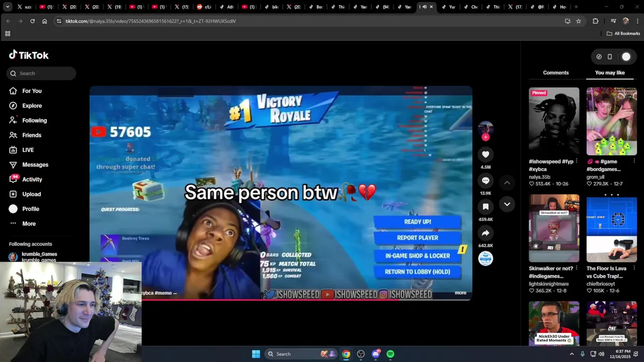The width and height of the screenshot is (644, 362).
Task: Open the Activity notifications
Action: (x=26, y=179)
